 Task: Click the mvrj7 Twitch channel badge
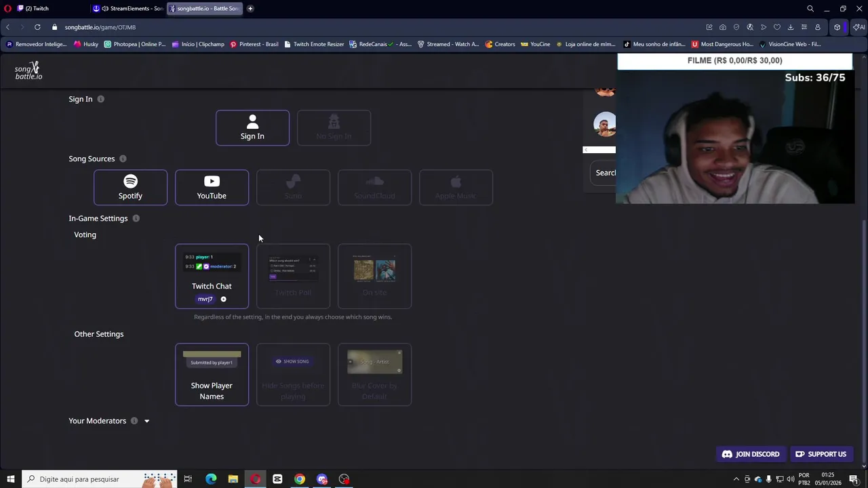pos(205,299)
